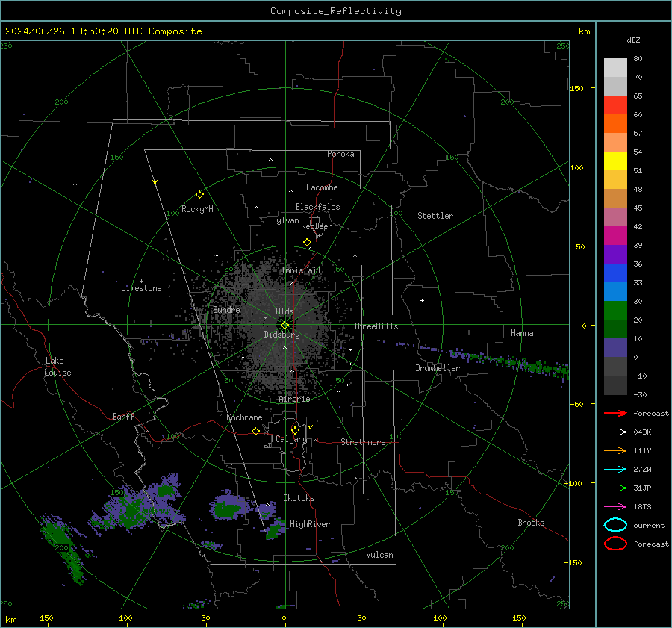Select the Drumheller label
Screen dimensions: 672x628
(x=438, y=368)
